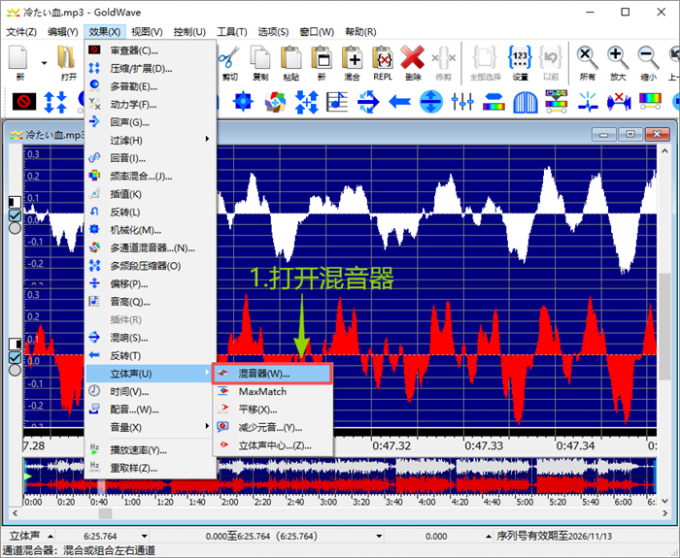Open the arrow beside the 0.000 status field

coord(488,536)
